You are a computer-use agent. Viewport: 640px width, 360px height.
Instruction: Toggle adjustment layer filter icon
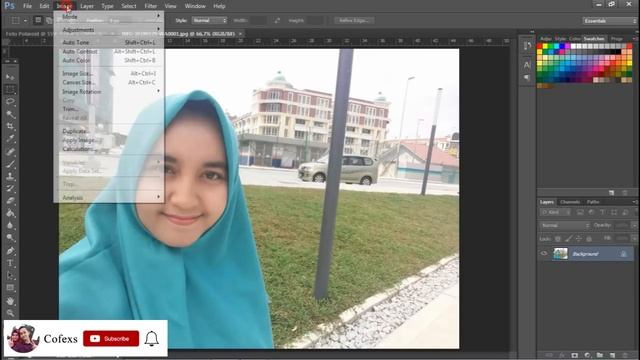(591, 212)
